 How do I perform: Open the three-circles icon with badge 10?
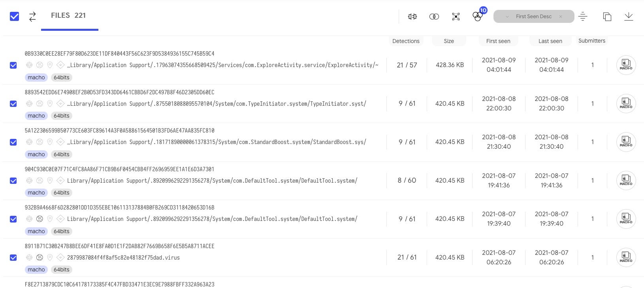click(478, 17)
